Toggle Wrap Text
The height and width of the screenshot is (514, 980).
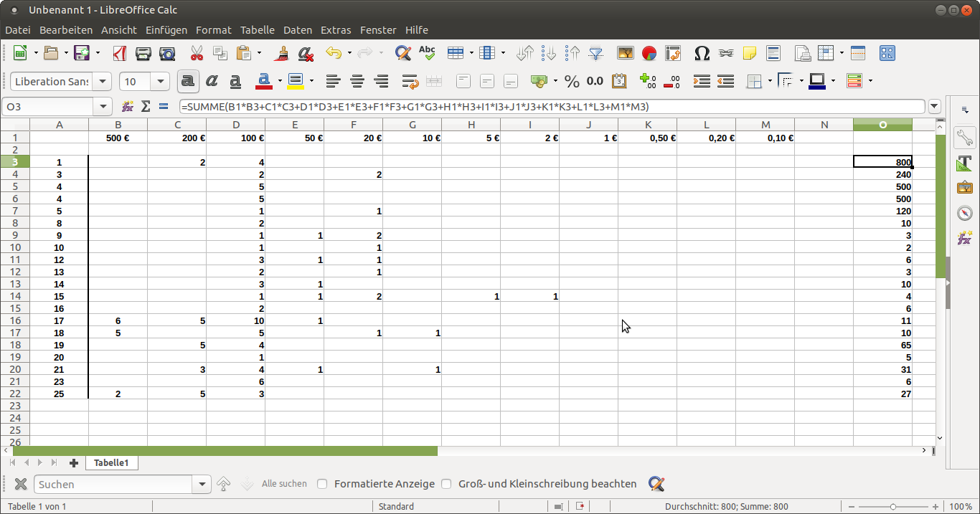click(x=410, y=81)
